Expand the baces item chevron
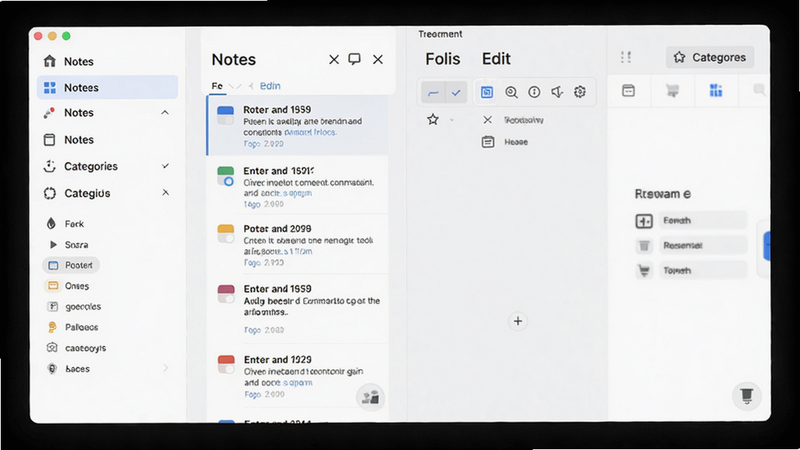The width and height of the screenshot is (800, 450). pos(165,368)
